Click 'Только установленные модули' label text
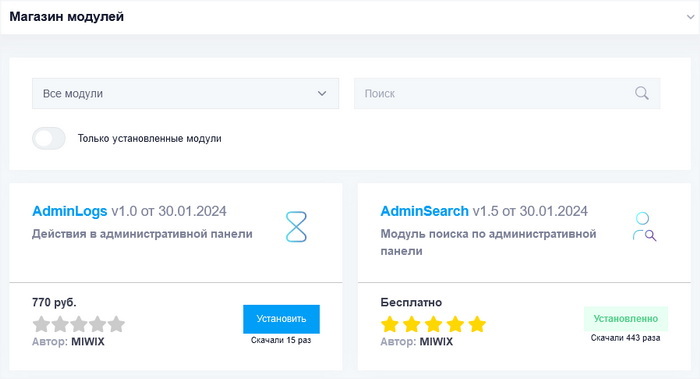Image resolution: width=700 pixels, height=379 pixels. (150, 138)
